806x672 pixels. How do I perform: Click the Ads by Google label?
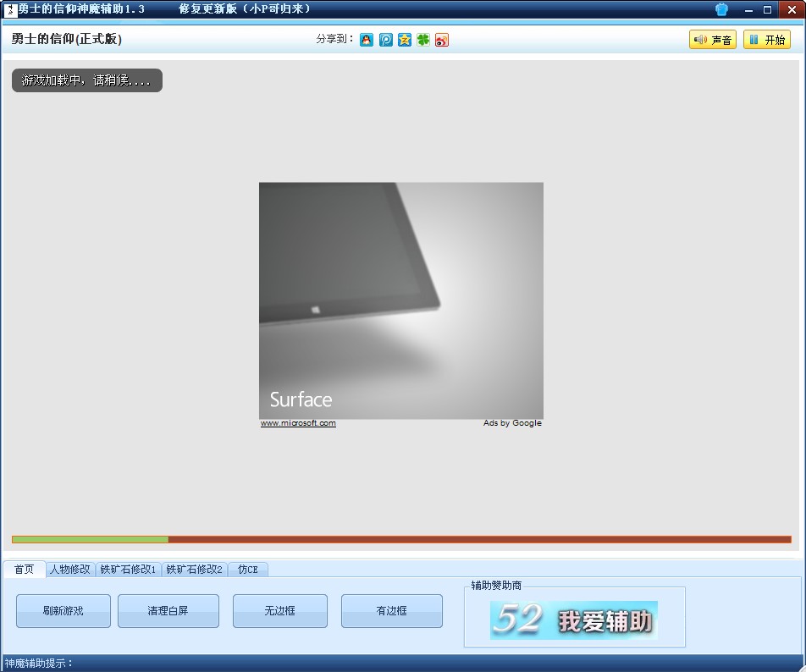[512, 423]
